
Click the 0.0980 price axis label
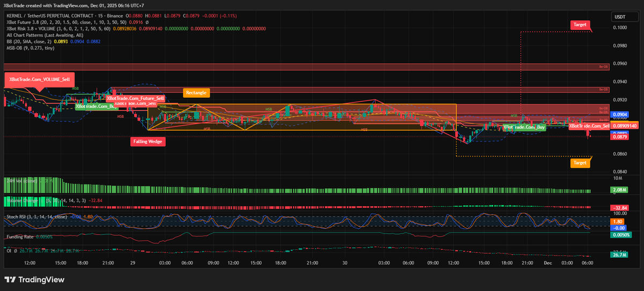(x=620, y=46)
